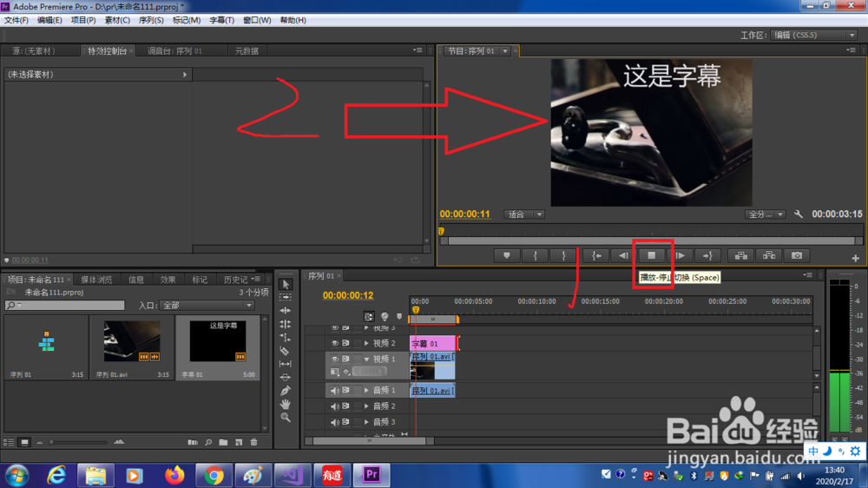Go to In point
The height and width of the screenshot is (488, 868).
pyautogui.click(x=596, y=255)
